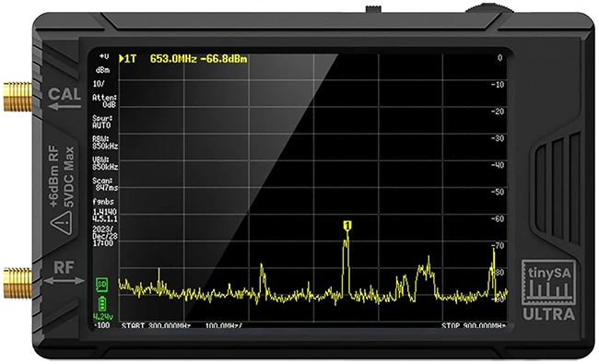This screenshot has height=364, width=599.
Task: Tap the -40 label on the right axis
Action: click(x=498, y=165)
